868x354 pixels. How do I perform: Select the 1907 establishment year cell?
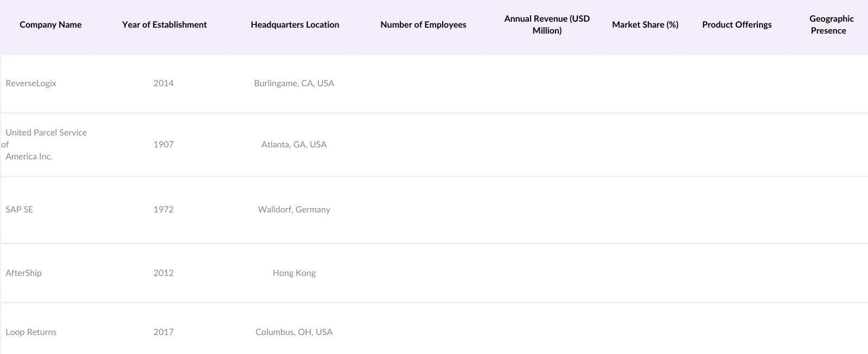[x=163, y=144]
